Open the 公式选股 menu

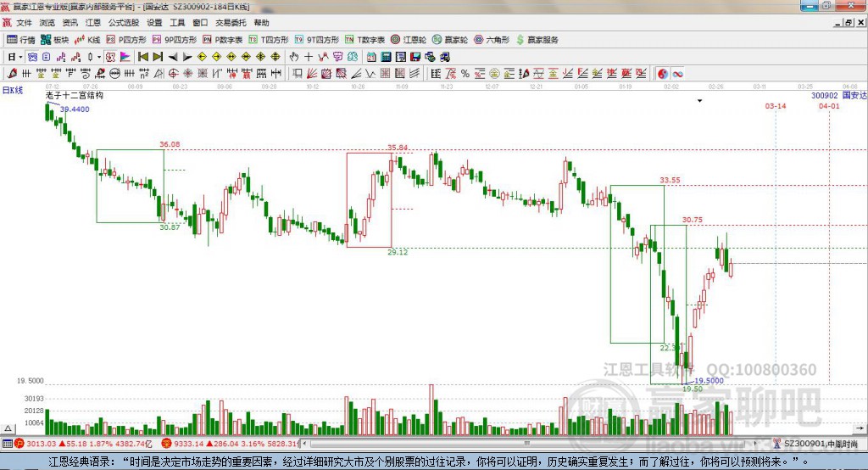point(124,23)
